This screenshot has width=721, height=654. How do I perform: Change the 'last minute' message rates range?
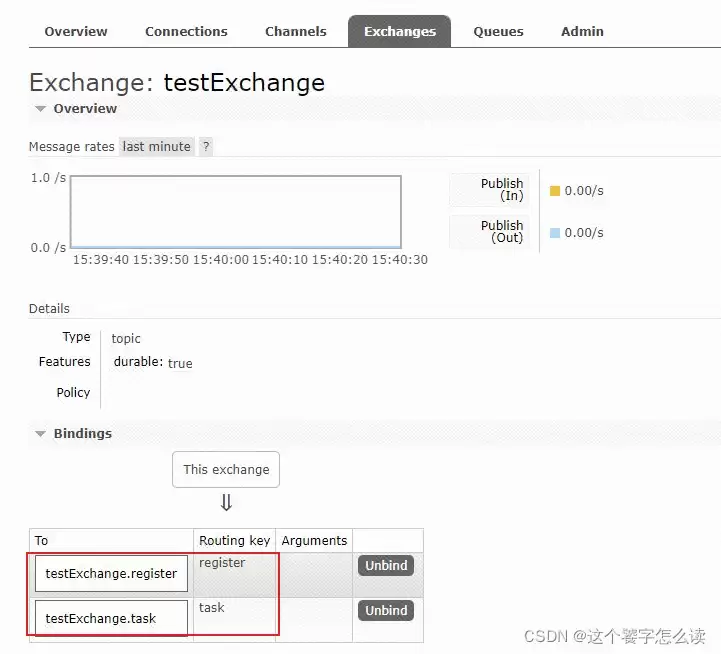pyautogui.click(x=156, y=146)
